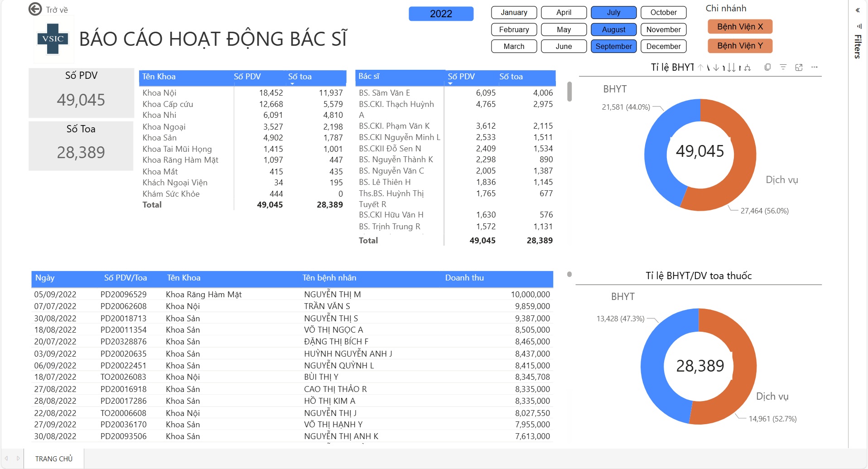Expand the Filters pane chevron
This screenshot has height=469, width=868.
click(x=858, y=10)
